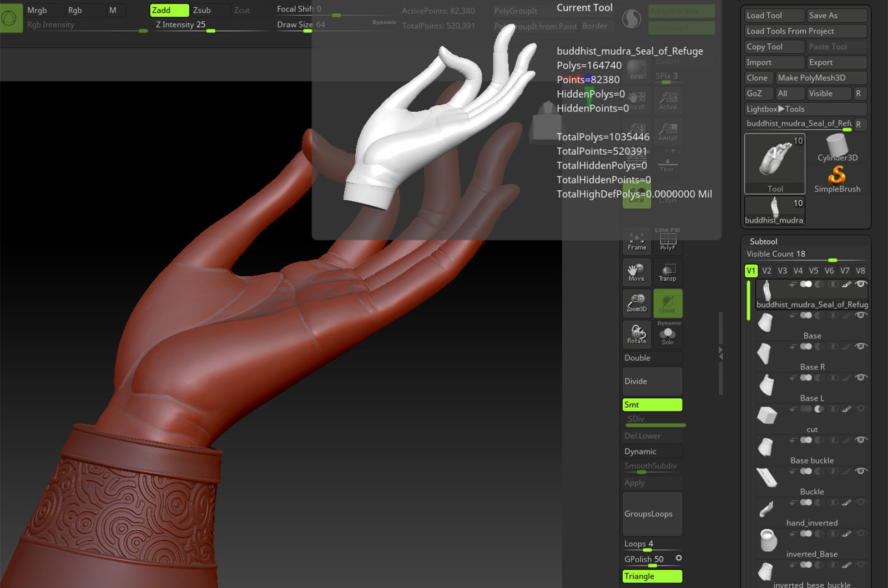Switch to the V2 visibility set
The height and width of the screenshot is (588, 888).
pos(766,271)
